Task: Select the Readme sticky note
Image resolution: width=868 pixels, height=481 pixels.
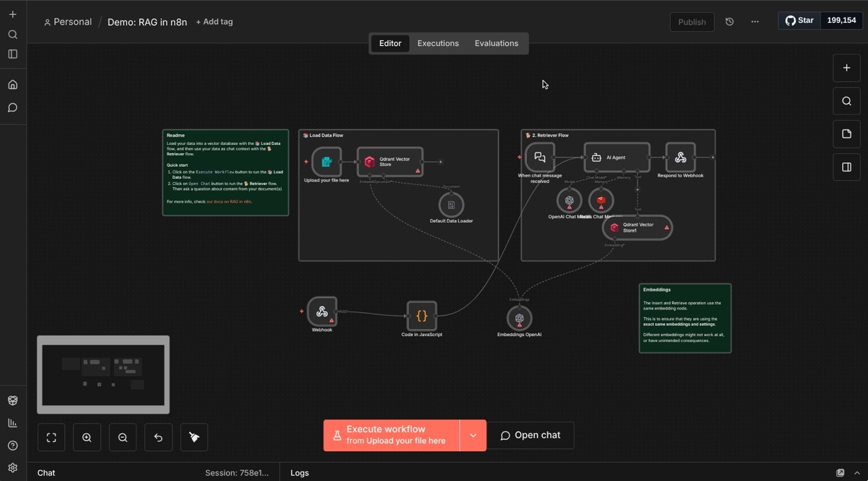Action: [226, 173]
